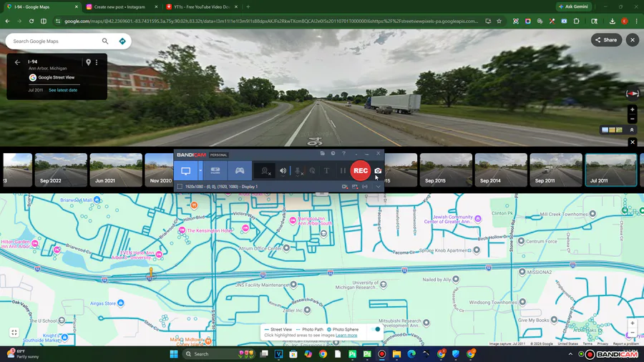Click the Chrome profile avatar
This screenshot has width=644, height=362.
click(x=625, y=21)
